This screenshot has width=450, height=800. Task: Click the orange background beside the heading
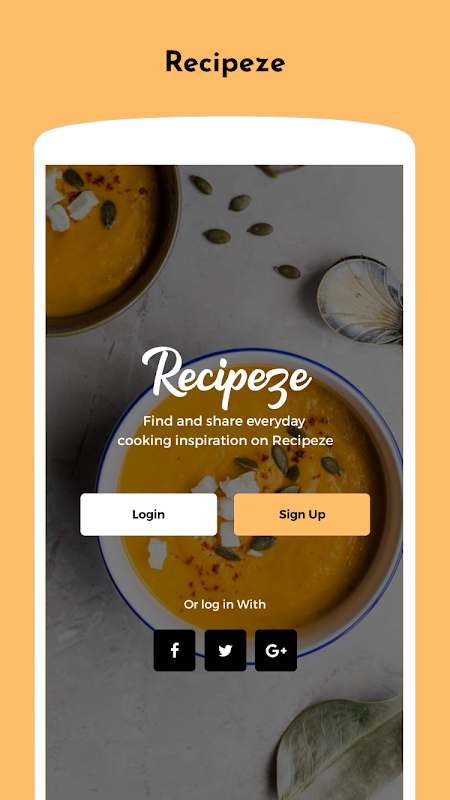pos(77,63)
